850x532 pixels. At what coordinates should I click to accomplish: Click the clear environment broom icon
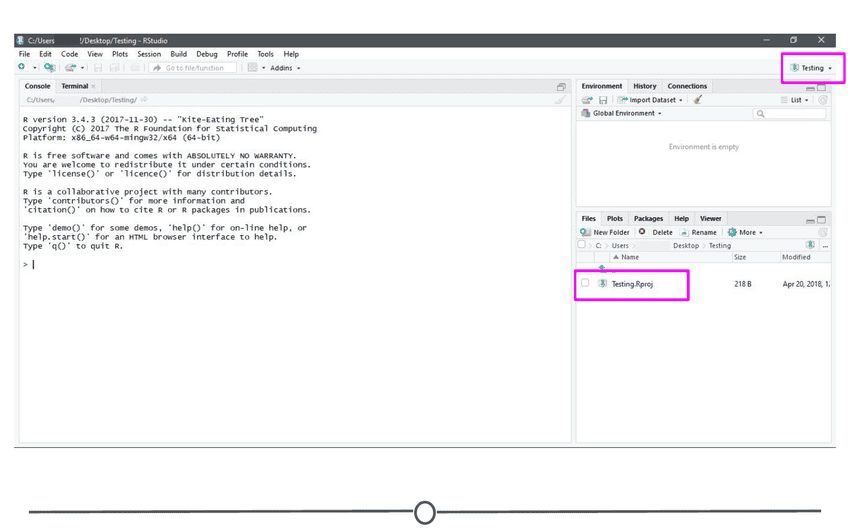pos(698,100)
